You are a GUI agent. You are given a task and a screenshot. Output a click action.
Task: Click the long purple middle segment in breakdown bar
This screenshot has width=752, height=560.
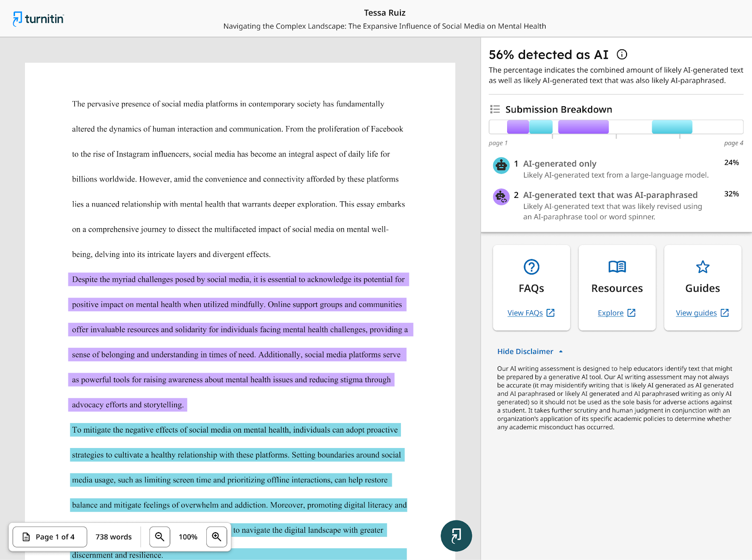coord(583,127)
